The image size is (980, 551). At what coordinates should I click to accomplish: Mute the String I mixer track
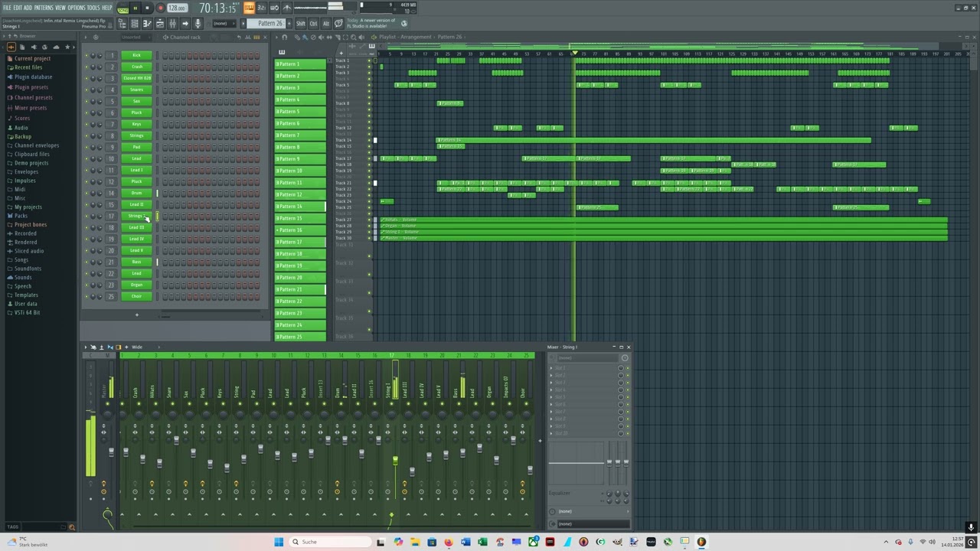(x=391, y=404)
